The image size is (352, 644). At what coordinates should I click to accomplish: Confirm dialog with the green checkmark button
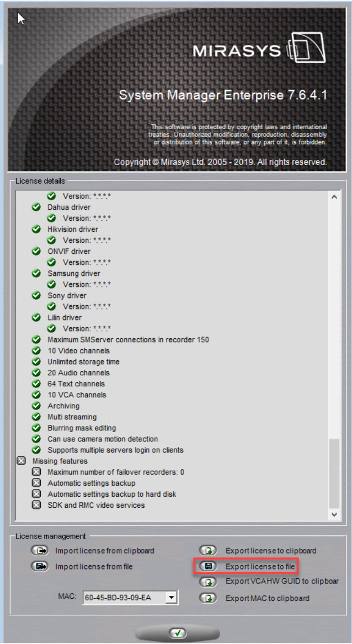click(x=177, y=633)
